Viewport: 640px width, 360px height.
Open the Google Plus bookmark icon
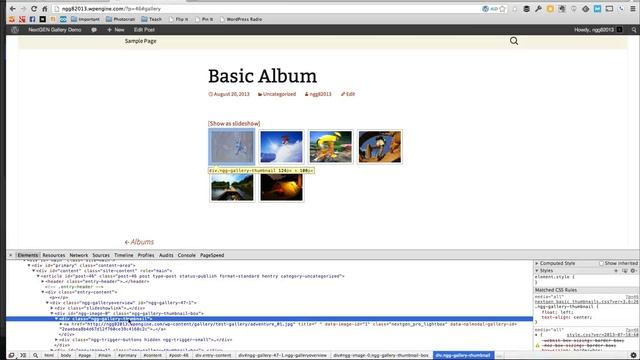click(x=22, y=19)
